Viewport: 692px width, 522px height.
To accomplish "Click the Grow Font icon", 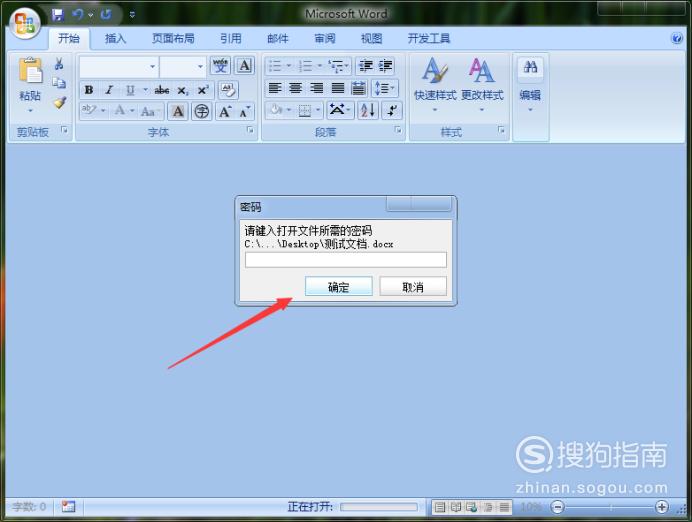I will tap(225, 111).
